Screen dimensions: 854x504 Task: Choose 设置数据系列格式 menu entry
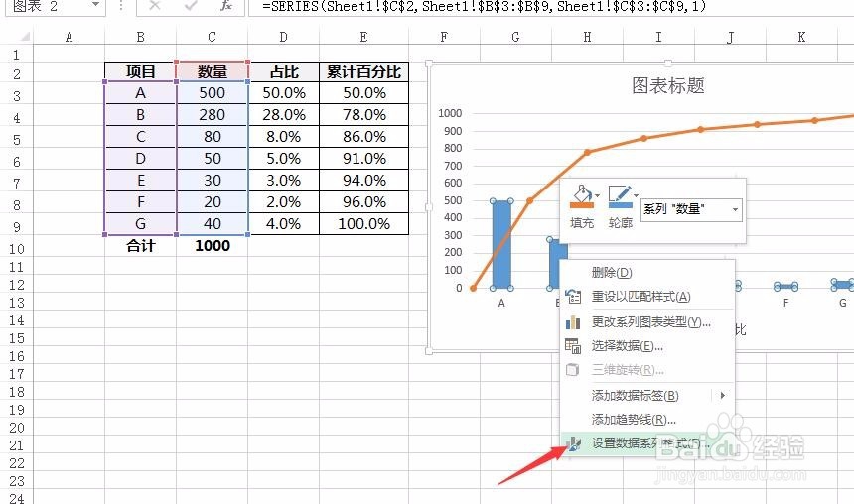pos(648,443)
